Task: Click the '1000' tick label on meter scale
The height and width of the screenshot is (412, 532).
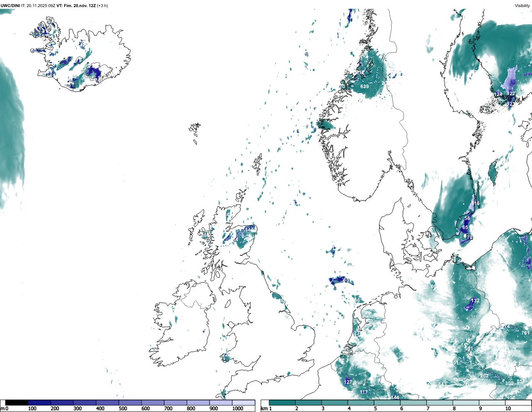Action: (x=238, y=409)
